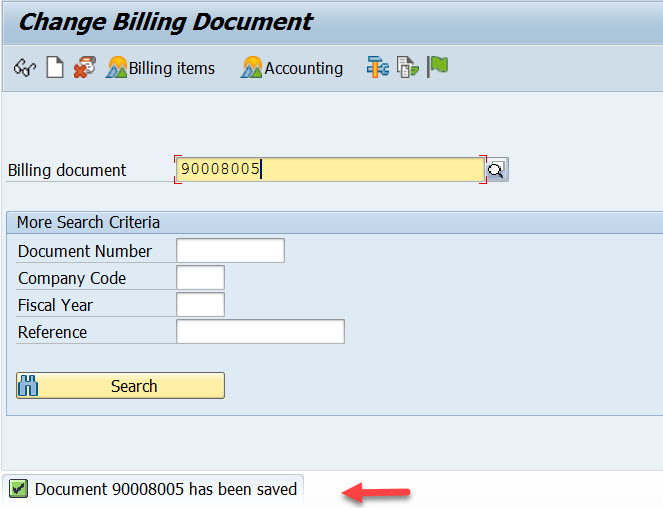Click the issue output documents icon
This screenshot has height=508, width=663.
408,67
